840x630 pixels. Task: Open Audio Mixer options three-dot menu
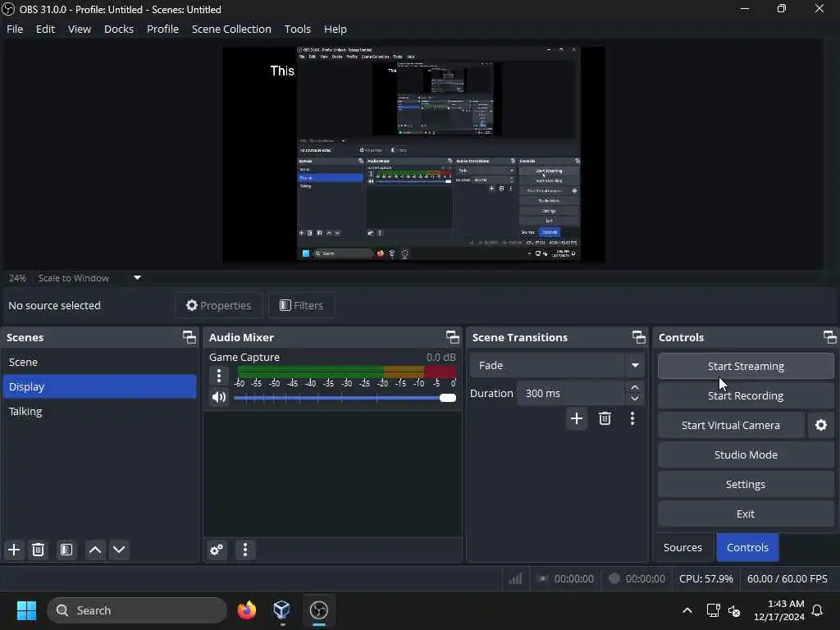(245, 550)
